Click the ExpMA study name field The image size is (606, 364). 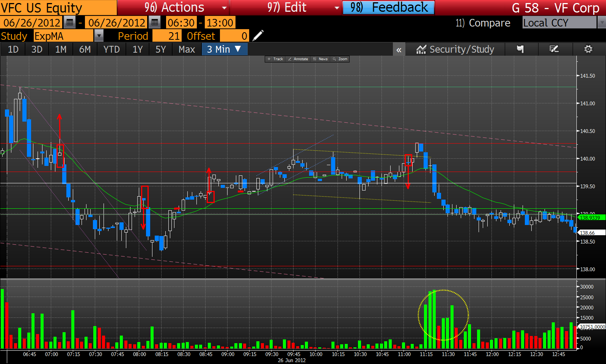pos(64,36)
